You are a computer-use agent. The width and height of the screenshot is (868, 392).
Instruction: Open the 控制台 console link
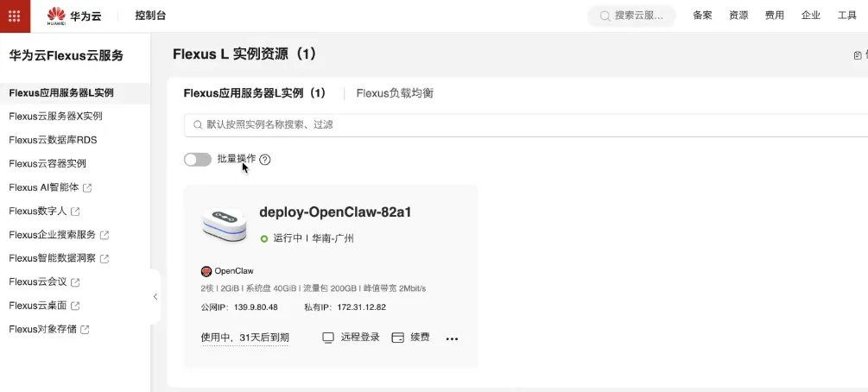tap(150, 16)
